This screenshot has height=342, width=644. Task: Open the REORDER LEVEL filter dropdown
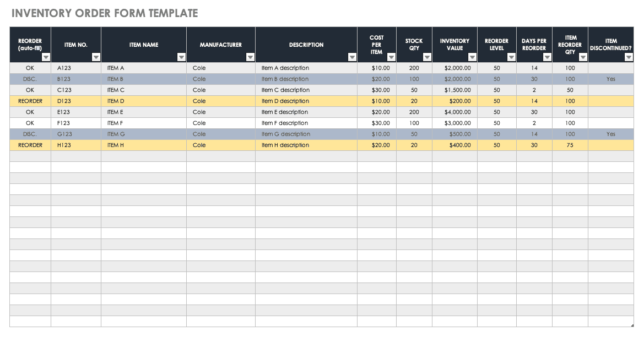click(512, 57)
